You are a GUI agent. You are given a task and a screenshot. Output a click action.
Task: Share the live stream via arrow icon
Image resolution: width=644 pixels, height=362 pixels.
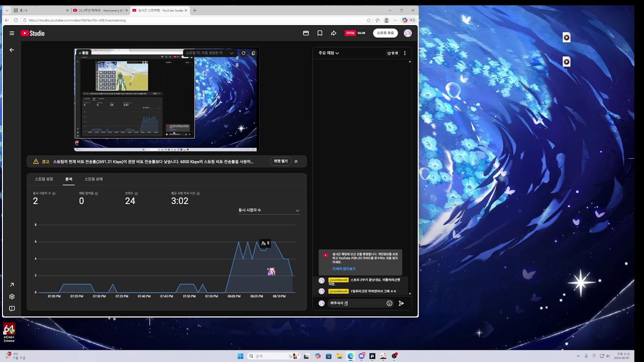pos(334,33)
